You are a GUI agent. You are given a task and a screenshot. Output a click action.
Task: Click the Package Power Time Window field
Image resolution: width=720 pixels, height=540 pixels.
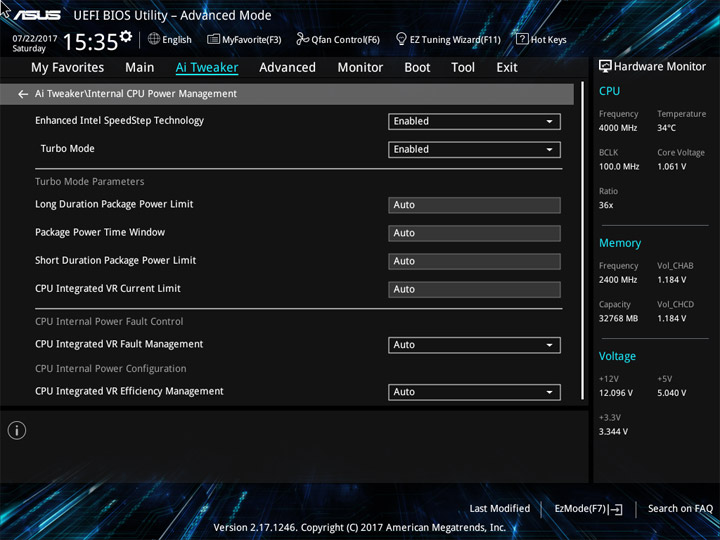tap(474, 233)
